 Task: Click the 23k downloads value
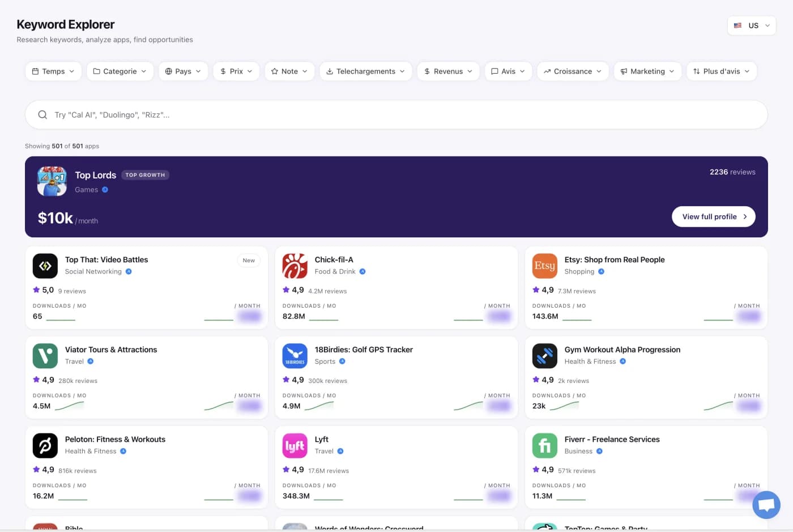[539, 406]
